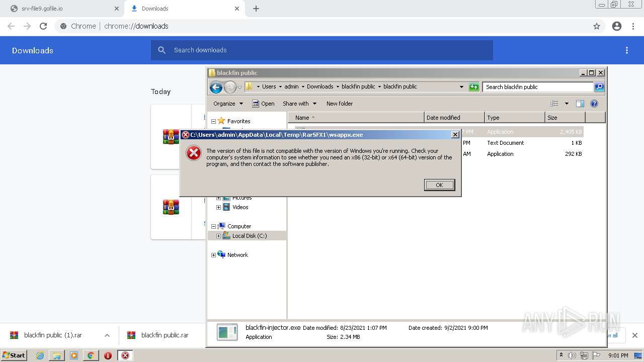
Task: Go back in the blackfin public Explorer window
Action: click(216, 87)
